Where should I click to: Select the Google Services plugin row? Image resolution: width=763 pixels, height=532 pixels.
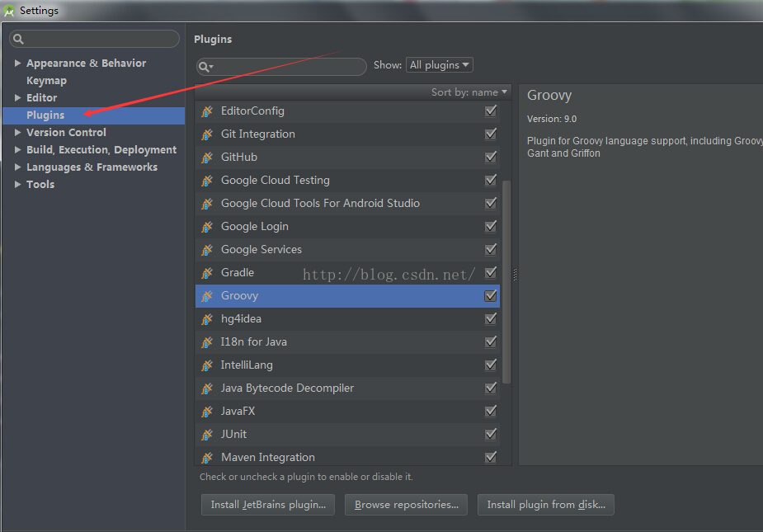click(347, 250)
